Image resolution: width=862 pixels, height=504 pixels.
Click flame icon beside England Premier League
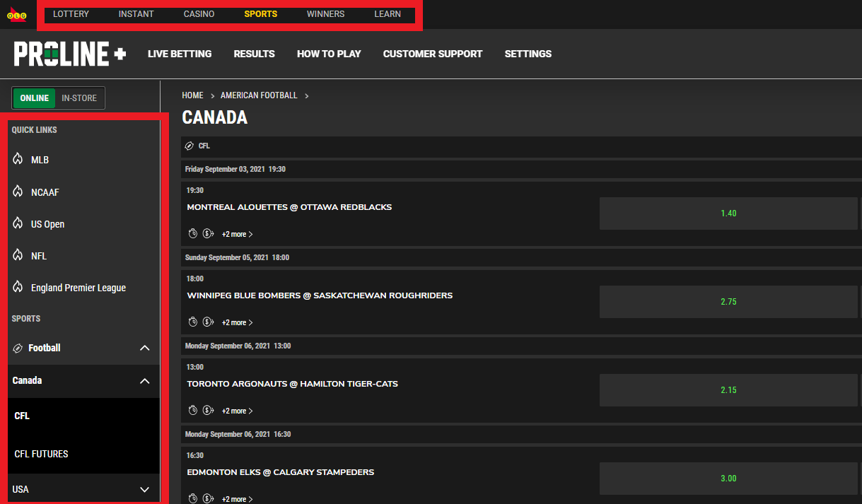(x=18, y=287)
